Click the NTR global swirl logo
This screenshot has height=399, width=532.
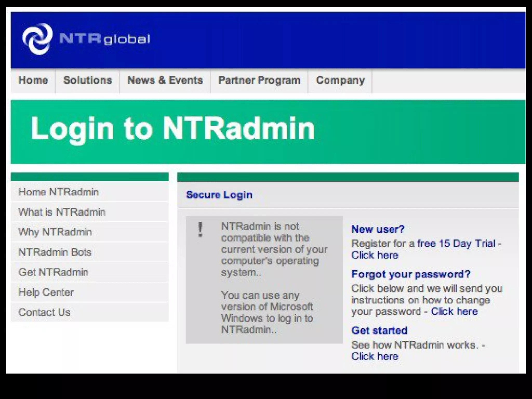(x=37, y=39)
